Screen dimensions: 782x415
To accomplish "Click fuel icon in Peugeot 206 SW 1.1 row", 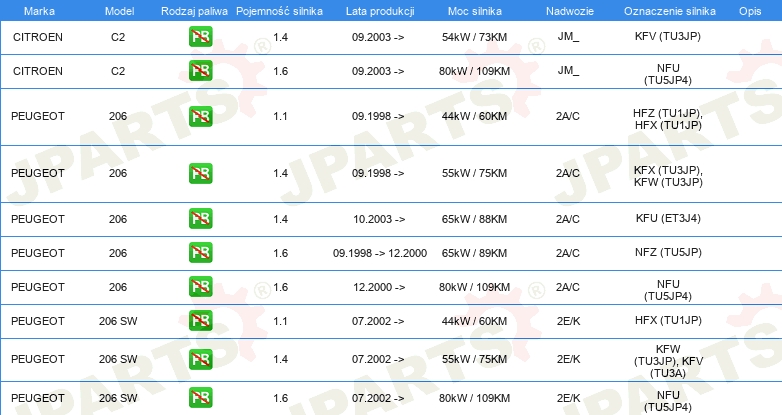I will pyautogui.click(x=200, y=321).
